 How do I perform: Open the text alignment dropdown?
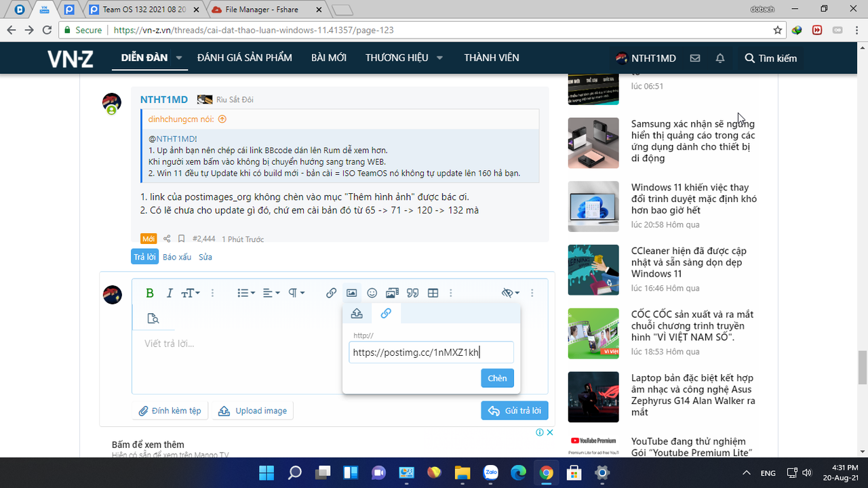coord(271,293)
